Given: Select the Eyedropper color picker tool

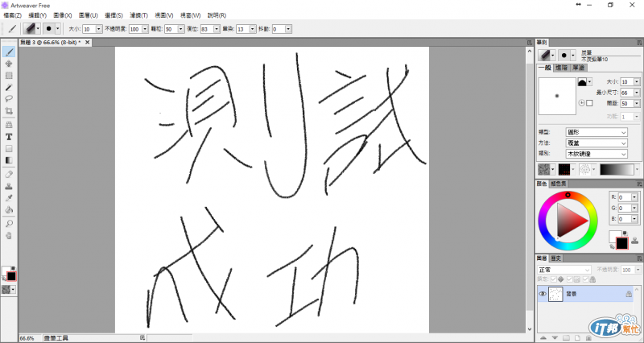Looking at the screenshot, I should click(x=9, y=197).
